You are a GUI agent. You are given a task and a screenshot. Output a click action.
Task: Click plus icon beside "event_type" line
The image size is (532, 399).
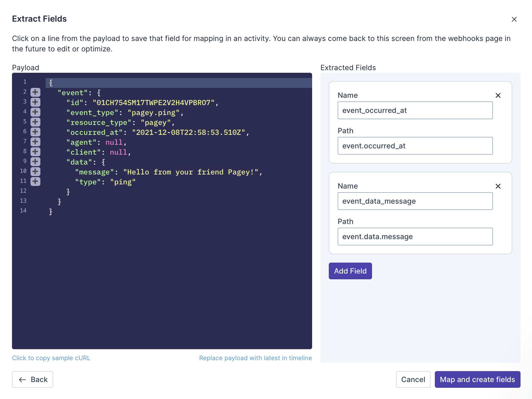(x=35, y=112)
